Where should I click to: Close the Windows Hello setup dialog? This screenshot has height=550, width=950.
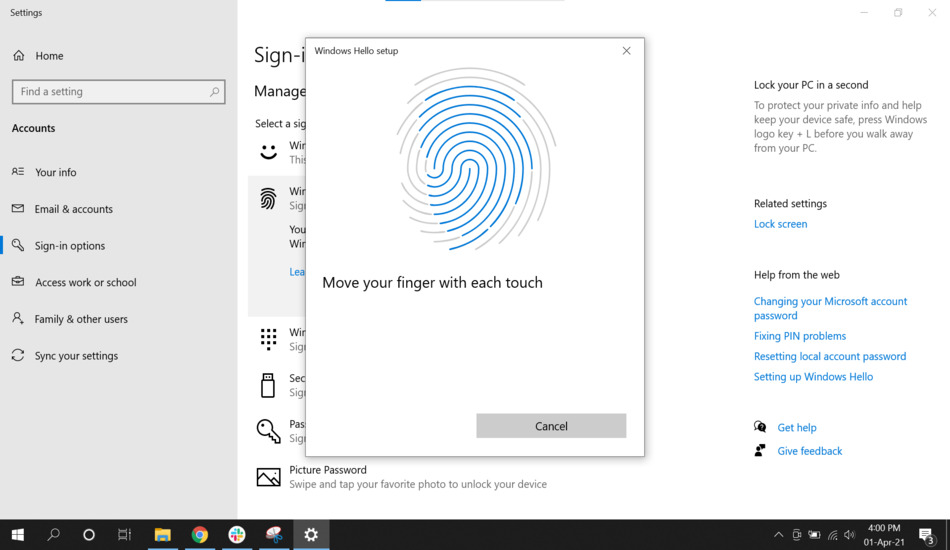626,51
